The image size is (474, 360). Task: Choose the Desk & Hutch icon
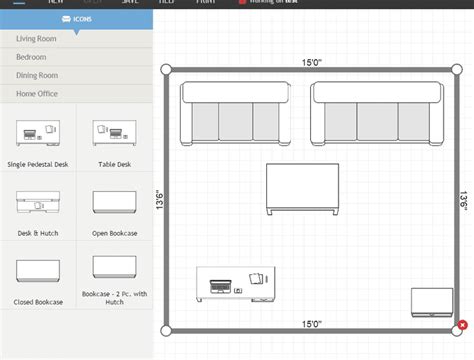[x=38, y=202]
